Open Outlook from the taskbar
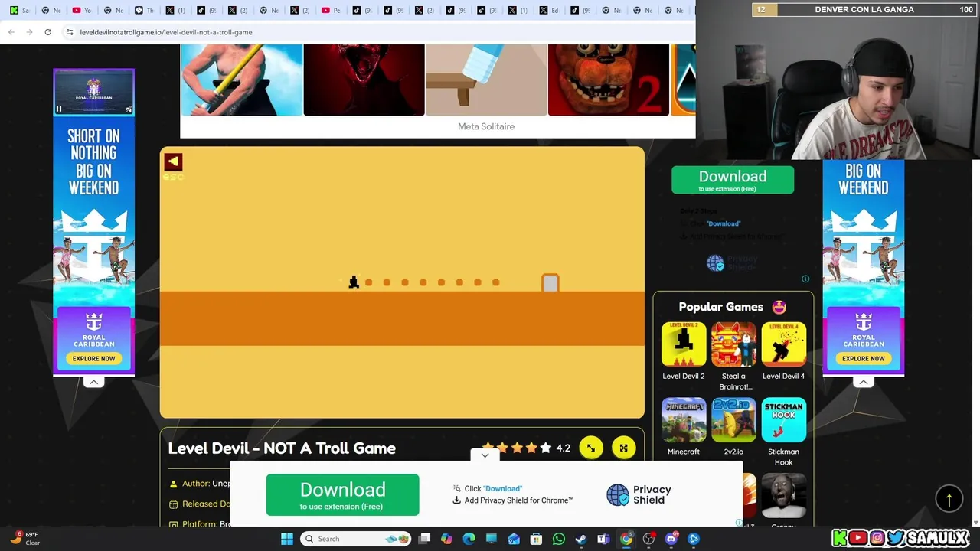The width and height of the screenshot is (980, 551). [514, 539]
